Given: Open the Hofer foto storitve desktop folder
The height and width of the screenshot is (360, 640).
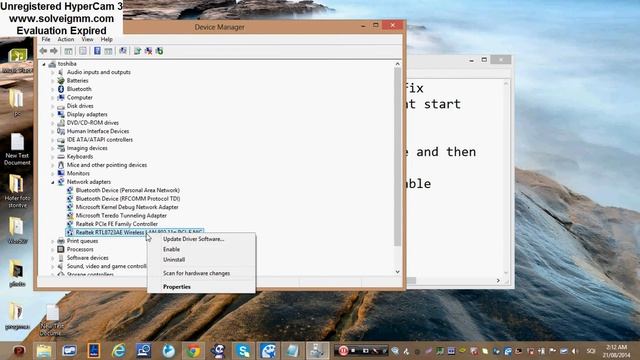Looking at the screenshot, I should pos(17,191).
